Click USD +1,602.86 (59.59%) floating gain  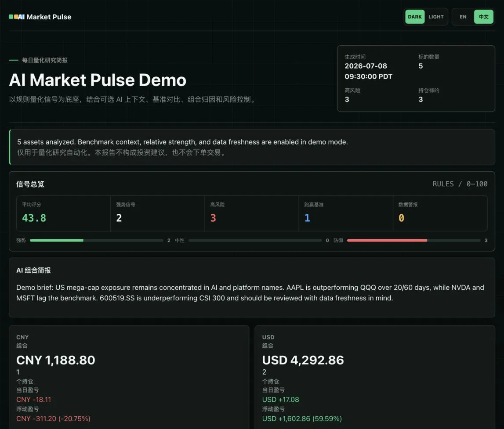pyautogui.click(x=302, y=418)
